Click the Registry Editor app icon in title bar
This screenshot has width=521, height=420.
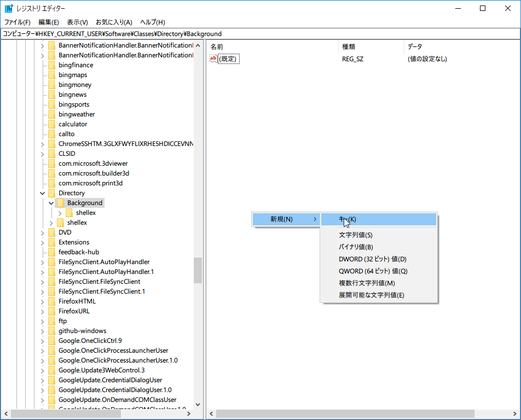(8, 8)
